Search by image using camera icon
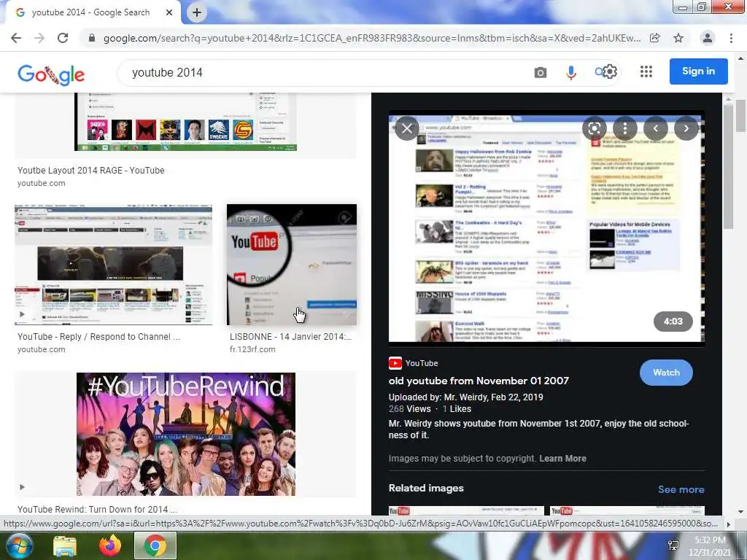Viewport: 747px width, 560px height. click(x=541, y=73)
